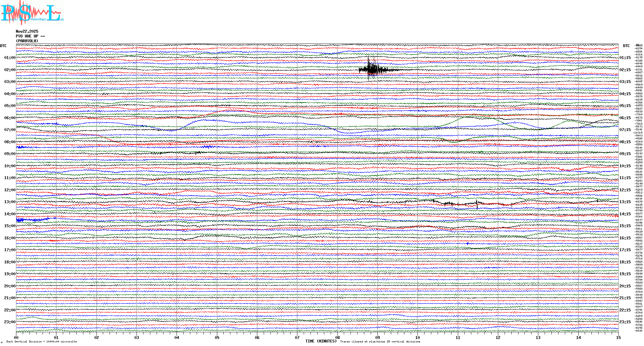The width and height of the screenshot is (644, 346).
Task: Click the PSL Seismology Lab logo
Action: tap(32, 13)
